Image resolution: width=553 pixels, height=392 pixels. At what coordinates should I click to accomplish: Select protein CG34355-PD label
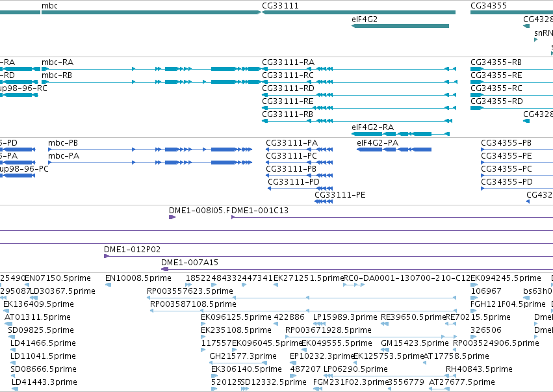(x=507, y=182)
